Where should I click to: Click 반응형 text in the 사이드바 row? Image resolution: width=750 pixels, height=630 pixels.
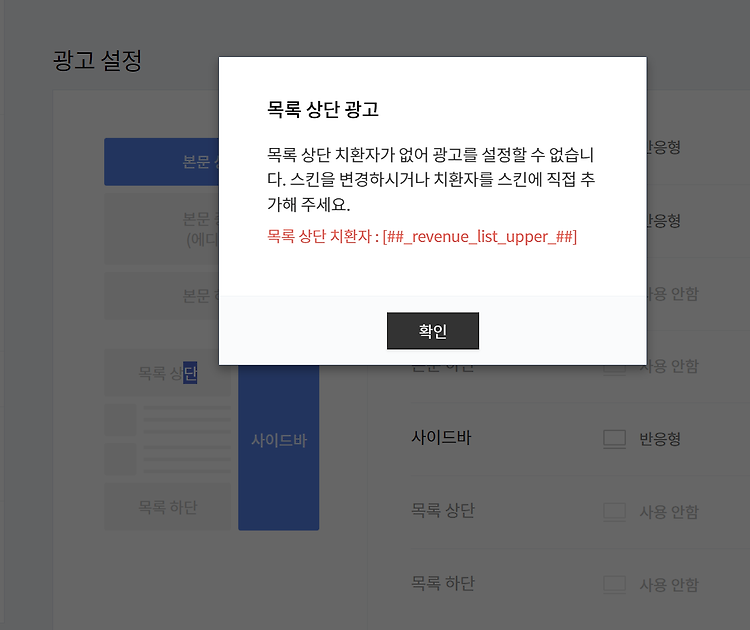(660, 439)
